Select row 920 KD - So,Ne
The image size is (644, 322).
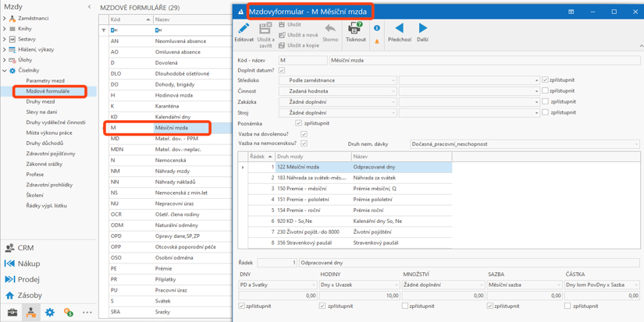pyautogui.click(x=350, y=221)
